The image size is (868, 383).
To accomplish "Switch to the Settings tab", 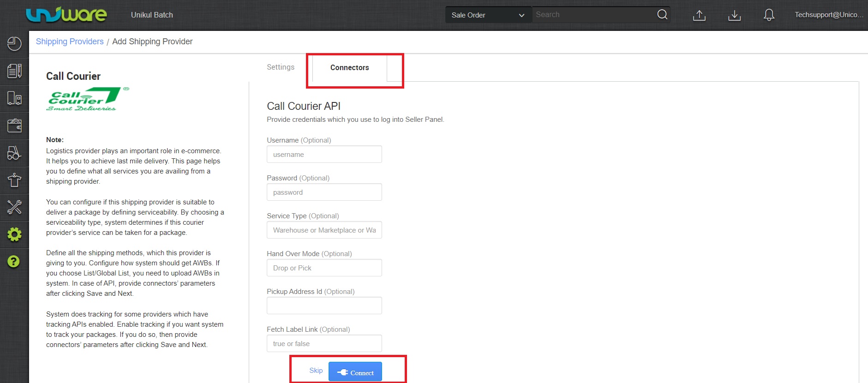I will 281,67.
